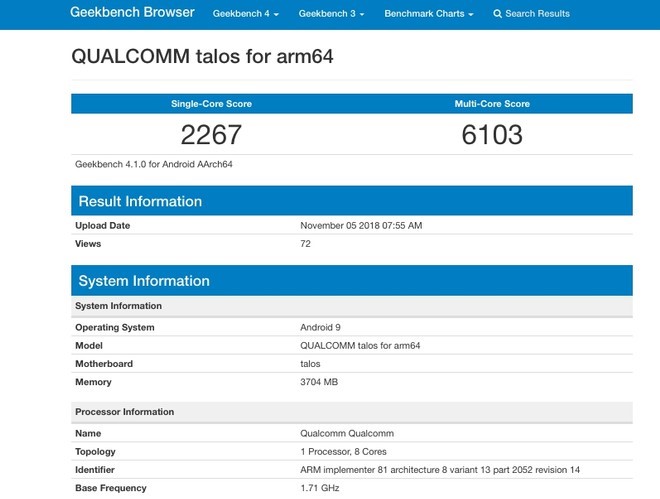
Task: Select the Base Frequency value 1.71 GHz
Action: pyautogui.click(x=319, y=488)
